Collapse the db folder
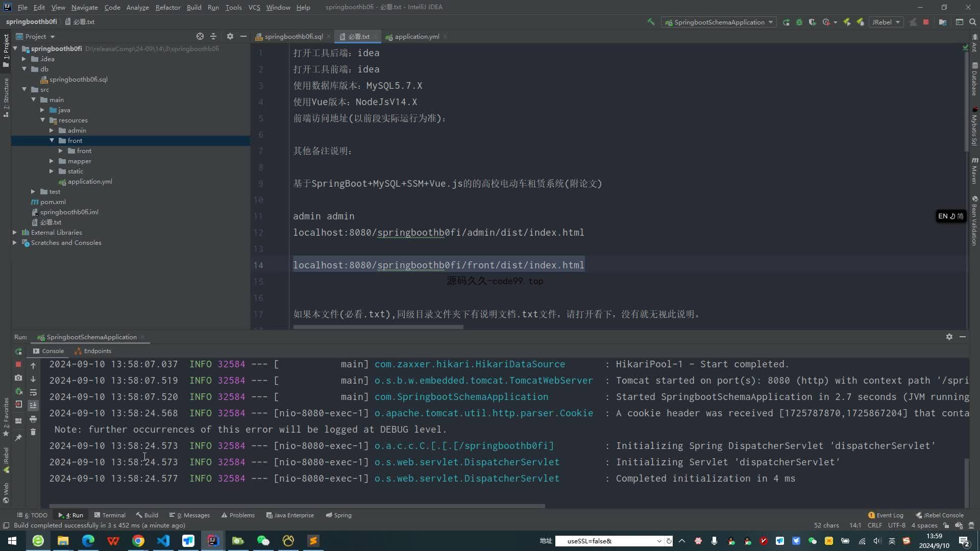This screenshot has width=980, height=551. tap(24, 69)
